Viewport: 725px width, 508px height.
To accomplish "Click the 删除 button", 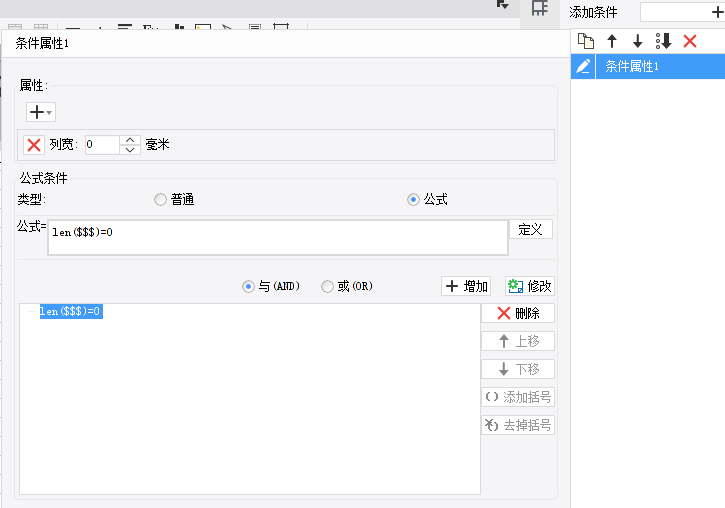I will (518, 313).
